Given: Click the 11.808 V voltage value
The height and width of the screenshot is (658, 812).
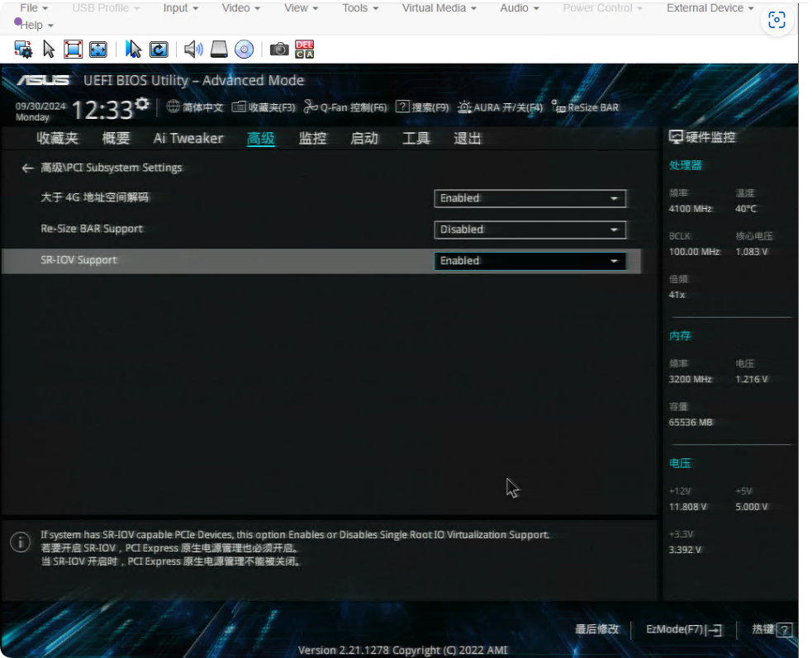Looking at the screenshot, I should click(x=688, y=507).
